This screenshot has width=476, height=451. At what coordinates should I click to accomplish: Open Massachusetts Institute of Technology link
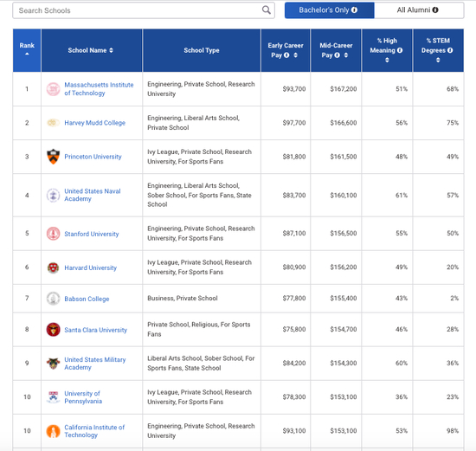pos(99,89)
